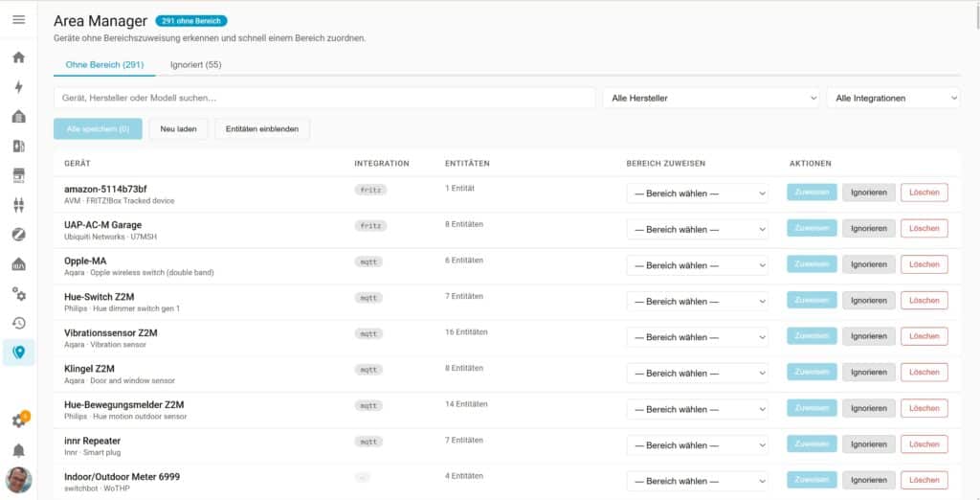This screenshot has height=500, width=980.
Task: Open Settings gear with notification badge
Action: (19, 420)
